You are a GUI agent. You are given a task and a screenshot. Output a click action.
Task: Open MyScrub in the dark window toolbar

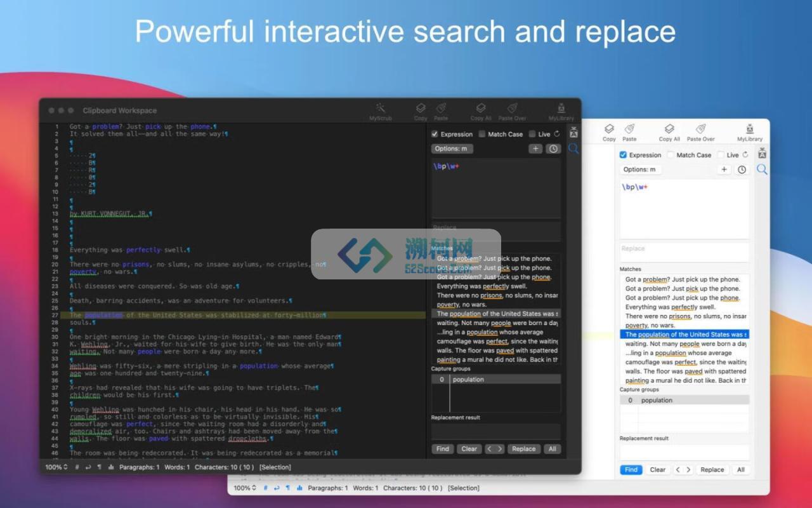pos(381,111)
